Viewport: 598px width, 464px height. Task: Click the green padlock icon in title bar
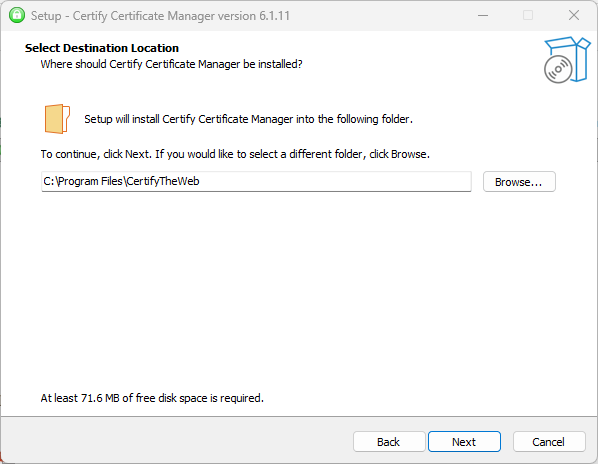(x=17, y=16)
